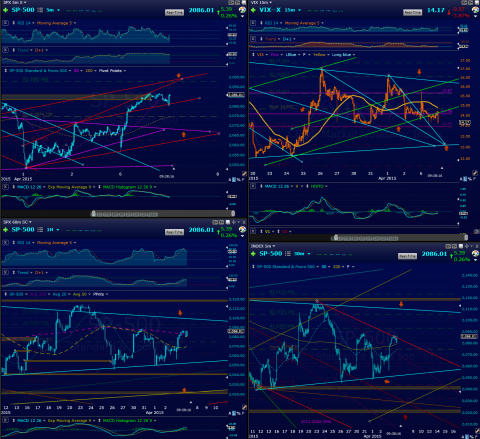Click move arrows icon beside MACD in 1H chart
The height and width of the screenshot is (439, 480).
14,421
